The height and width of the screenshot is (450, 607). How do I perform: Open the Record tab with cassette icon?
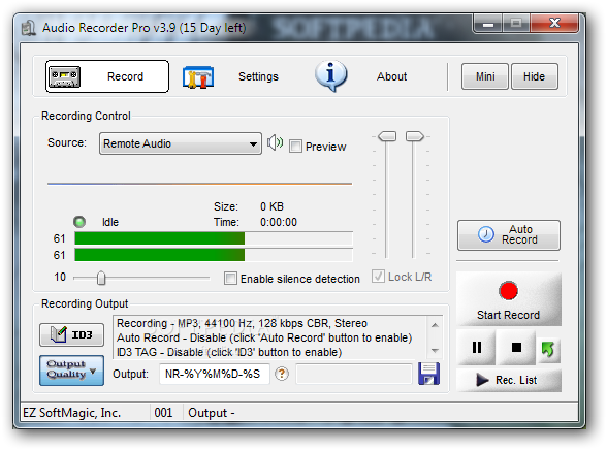pyautogui.click(x=107, y=76)
